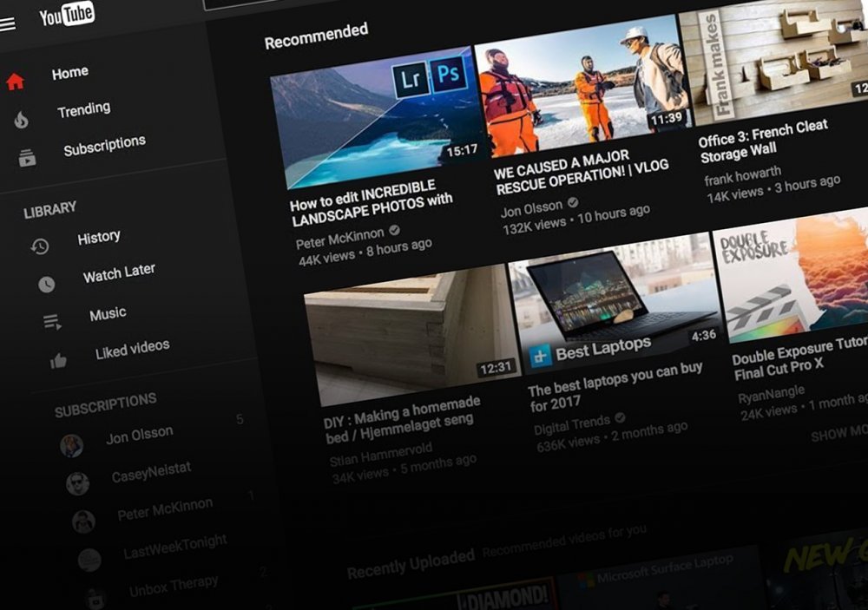Visit the RyanNangle channel link

(x=772, y=395)
